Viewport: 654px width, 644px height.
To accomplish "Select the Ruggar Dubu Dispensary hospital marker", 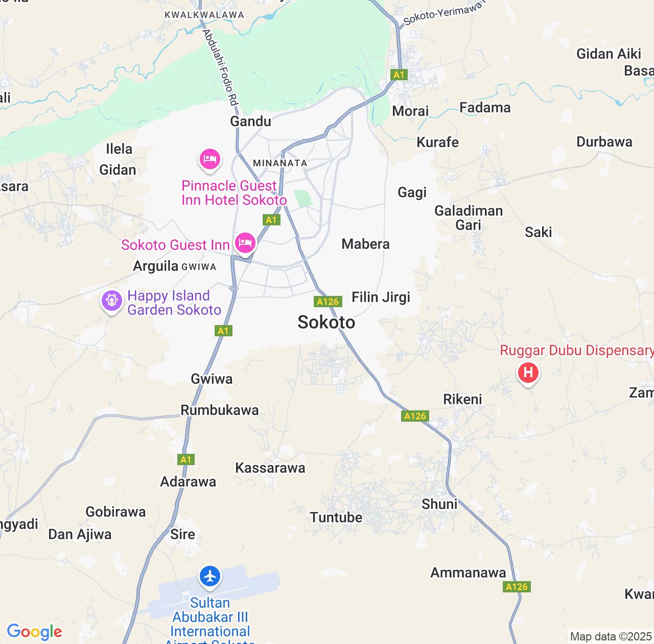I will click(528, 373).
